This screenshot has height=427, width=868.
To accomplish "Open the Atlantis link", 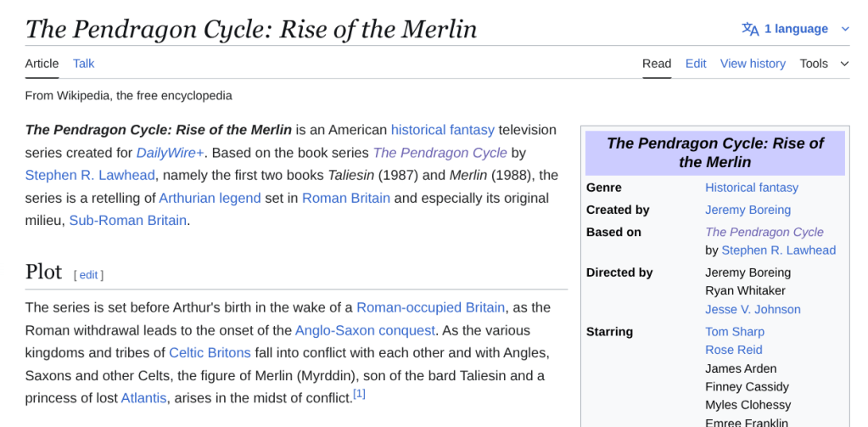I will (144, 397).
